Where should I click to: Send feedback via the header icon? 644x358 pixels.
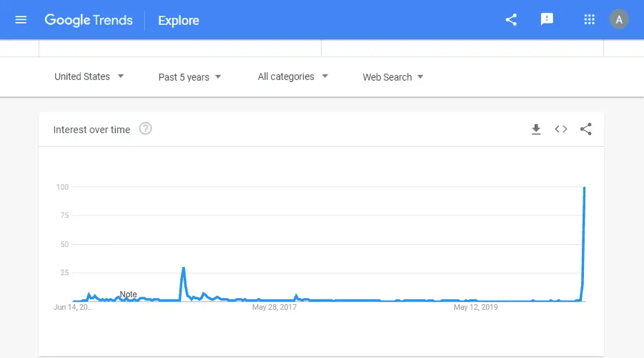[x=547, y=20]
